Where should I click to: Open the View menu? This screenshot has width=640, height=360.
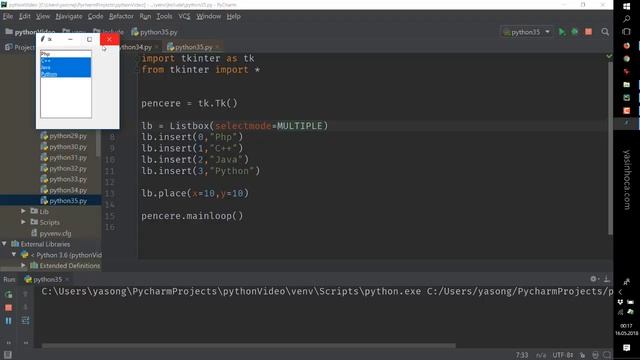click(x=43, y=16)
